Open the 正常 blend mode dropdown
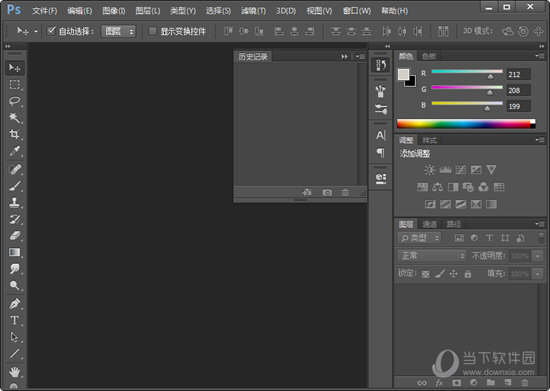The height and width of the screenshot is (391, 550). pos(432,256)
